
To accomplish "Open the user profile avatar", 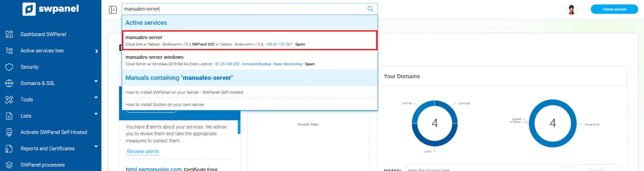I will 571,9.
